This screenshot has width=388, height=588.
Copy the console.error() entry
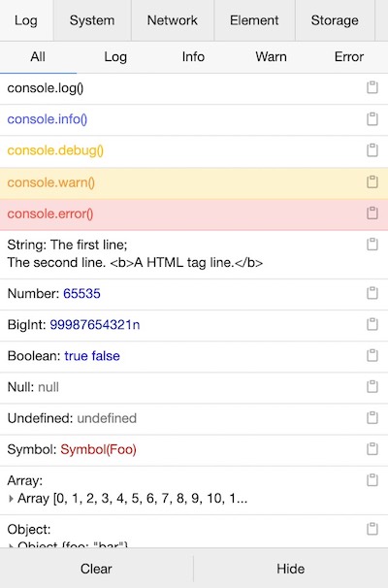372,213
